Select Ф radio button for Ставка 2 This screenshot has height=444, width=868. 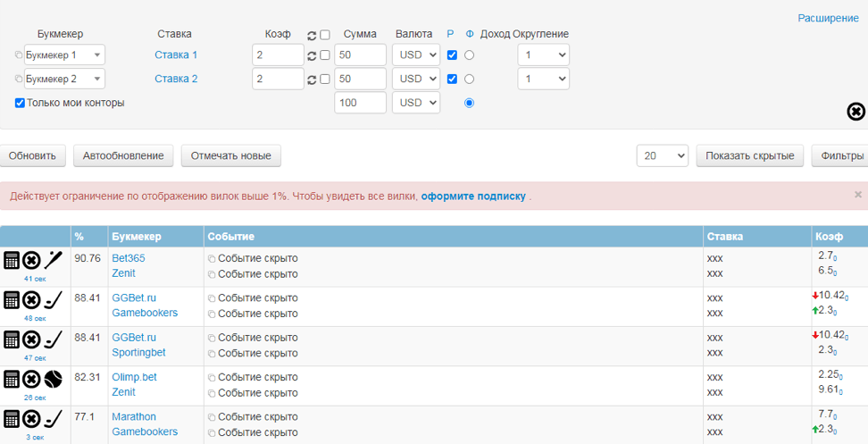470,80
